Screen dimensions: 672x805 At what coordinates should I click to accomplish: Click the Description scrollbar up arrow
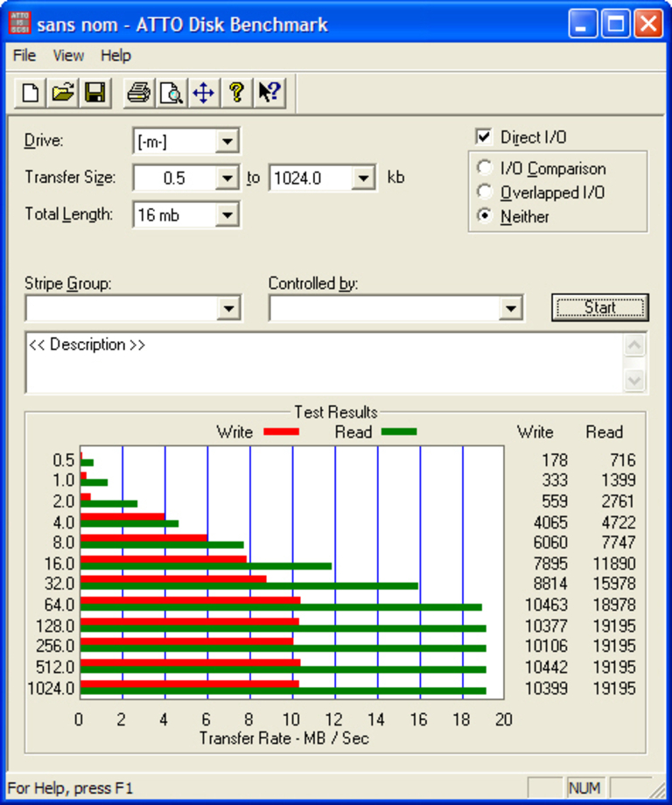[x=634, y=345]
